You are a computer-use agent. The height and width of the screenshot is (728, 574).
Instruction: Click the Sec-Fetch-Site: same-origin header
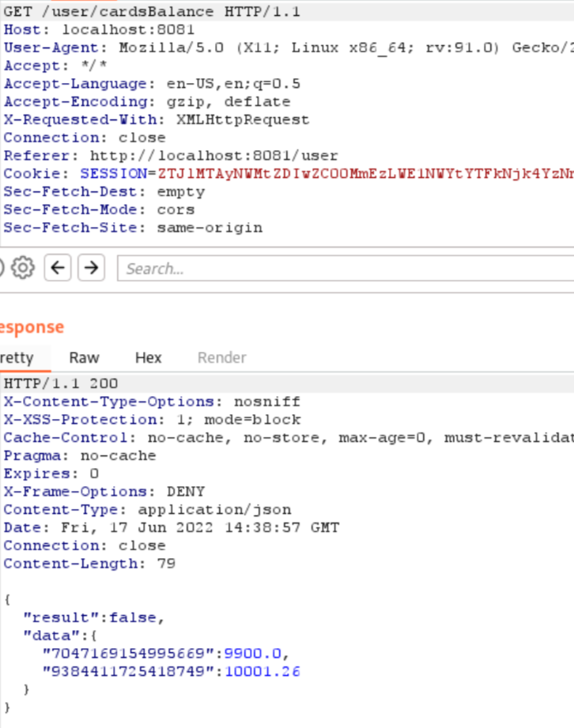pyautogui.click(x=133, y=228)
